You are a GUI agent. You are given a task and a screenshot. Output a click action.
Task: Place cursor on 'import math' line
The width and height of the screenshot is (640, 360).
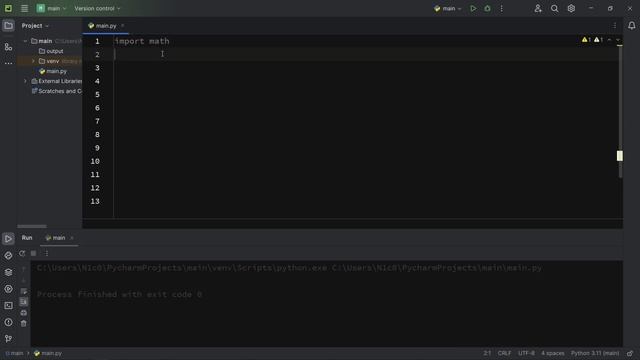click(142, 41)
